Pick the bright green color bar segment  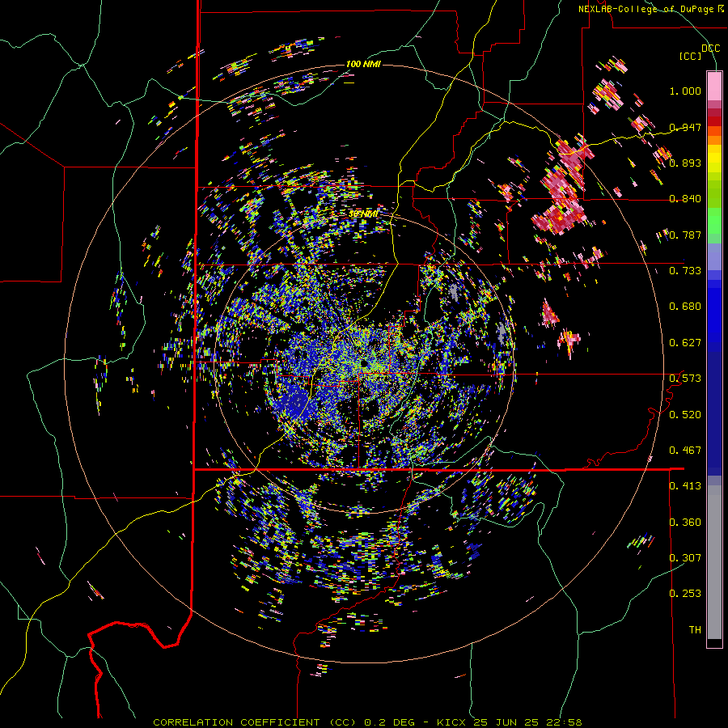tap(714, 220)
